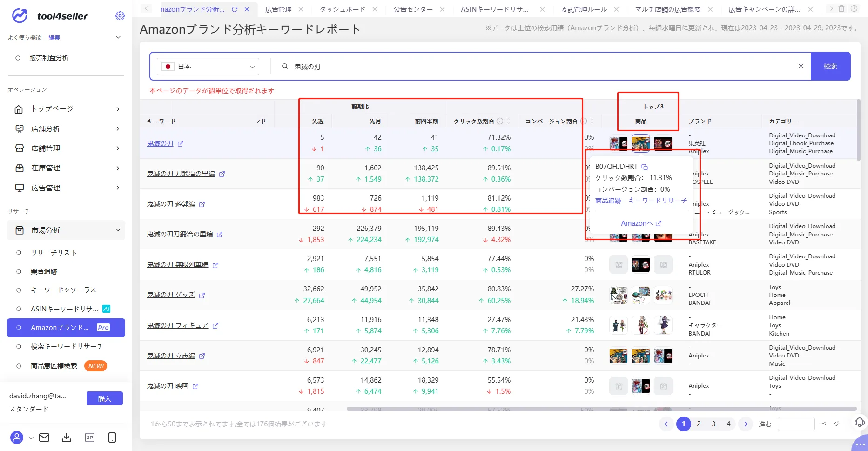The height and width of the screenshot is (451, 868).
Task: Open the external link icon next to 鬼滅の刃 遊郭編
Action: 202,204
